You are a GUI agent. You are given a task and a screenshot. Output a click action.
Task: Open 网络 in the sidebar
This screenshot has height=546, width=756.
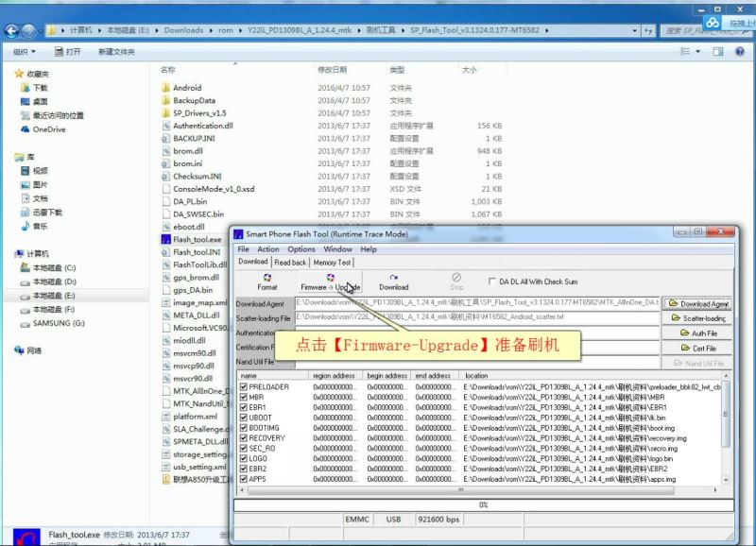[34, 350]
